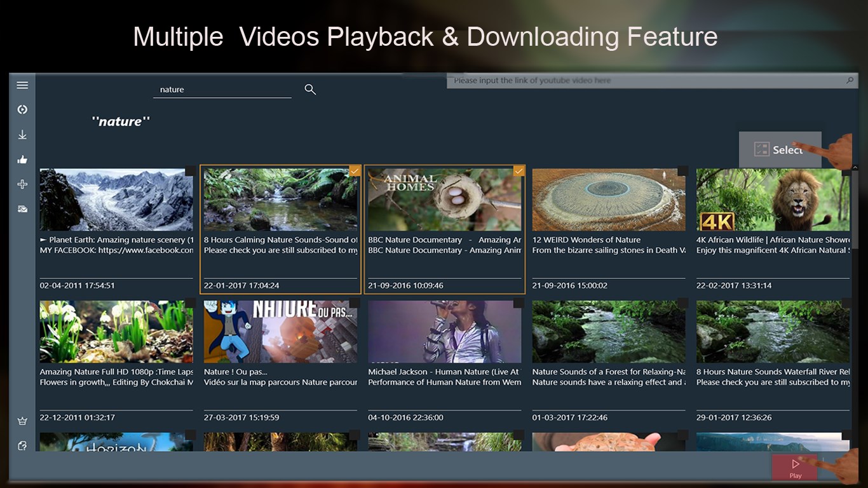The image size is (868, 488).
Task: Click the date '21-09-2016 15:00:02'
Action: 570,286
